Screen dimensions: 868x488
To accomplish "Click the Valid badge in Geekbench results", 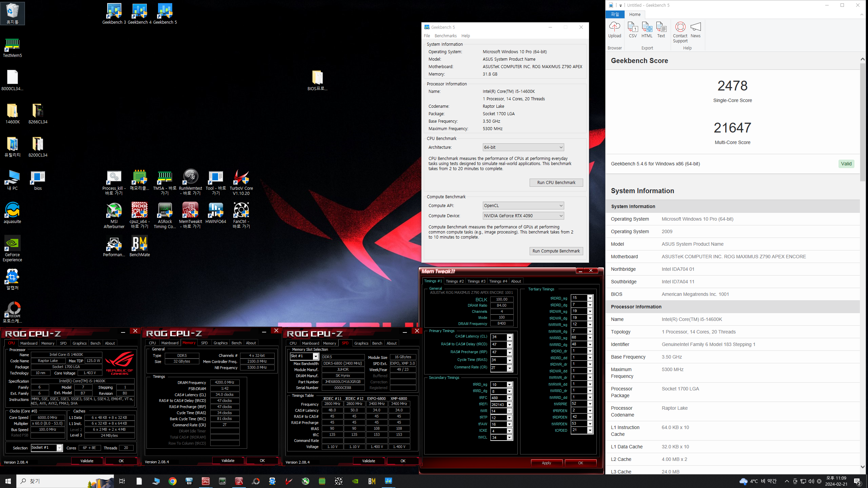I will [x=846, y=164].
